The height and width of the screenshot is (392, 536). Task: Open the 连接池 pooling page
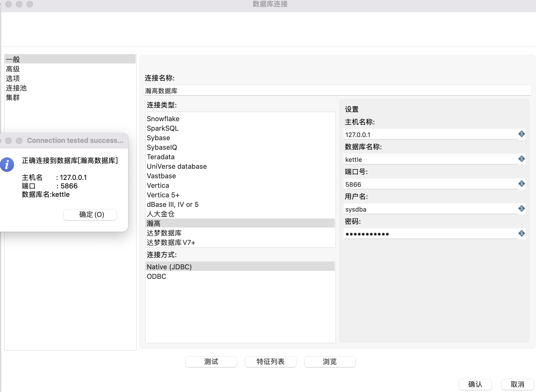(16, 88)
